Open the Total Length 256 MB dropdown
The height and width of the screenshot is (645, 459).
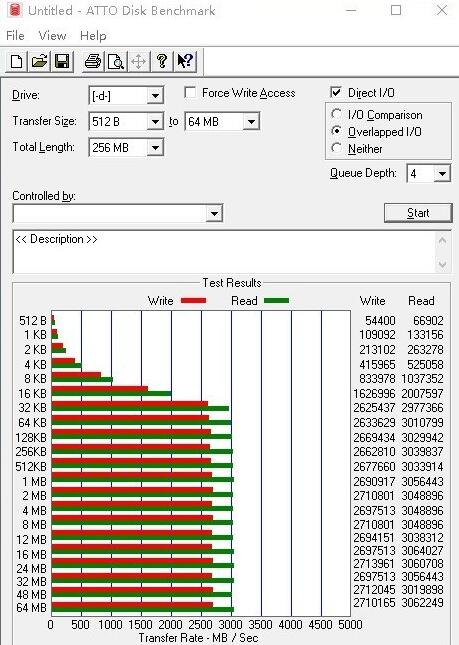click(x=155, y=147)
